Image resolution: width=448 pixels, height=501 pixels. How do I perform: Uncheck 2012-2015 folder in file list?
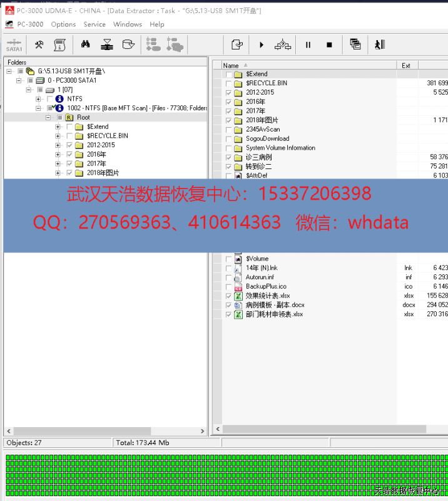[x=229, y=92]
